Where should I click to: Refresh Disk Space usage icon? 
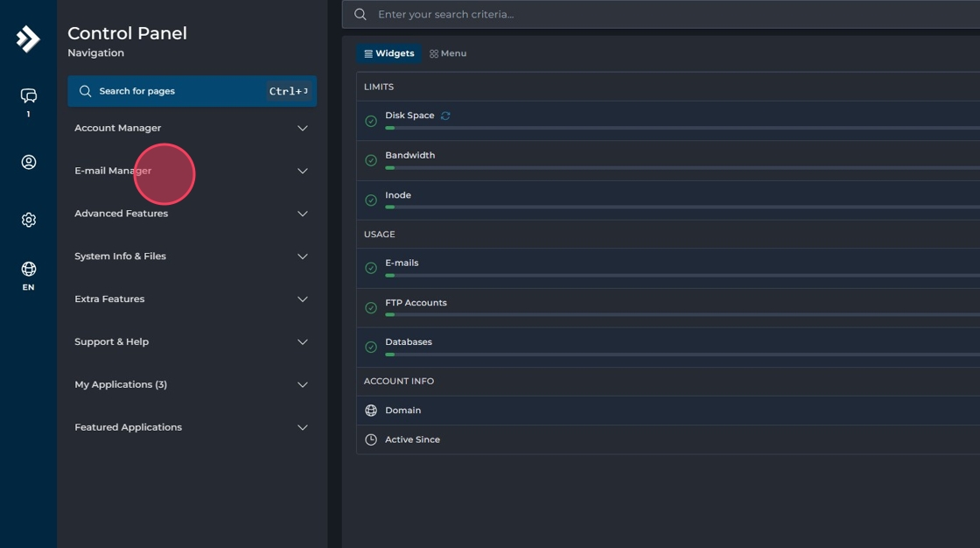(x=445, y=116)
